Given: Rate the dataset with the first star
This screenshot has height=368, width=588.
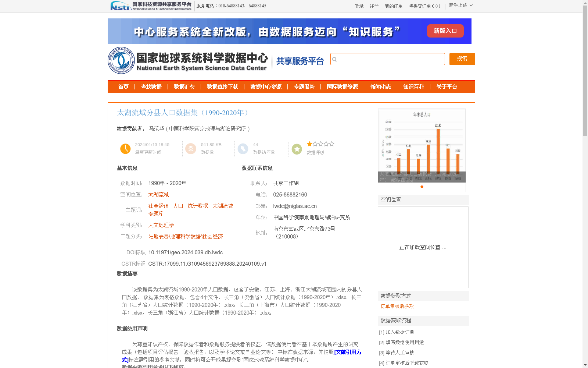Looking at the screenshot, I should (x=309, y=144).
